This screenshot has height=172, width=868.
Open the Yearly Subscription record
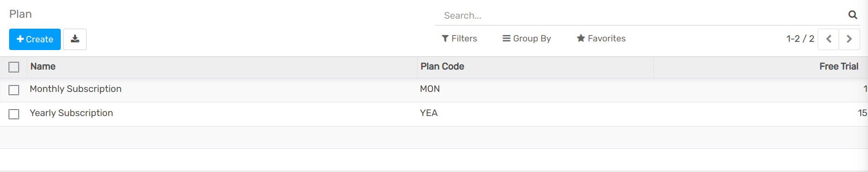[x=71, y=113]
